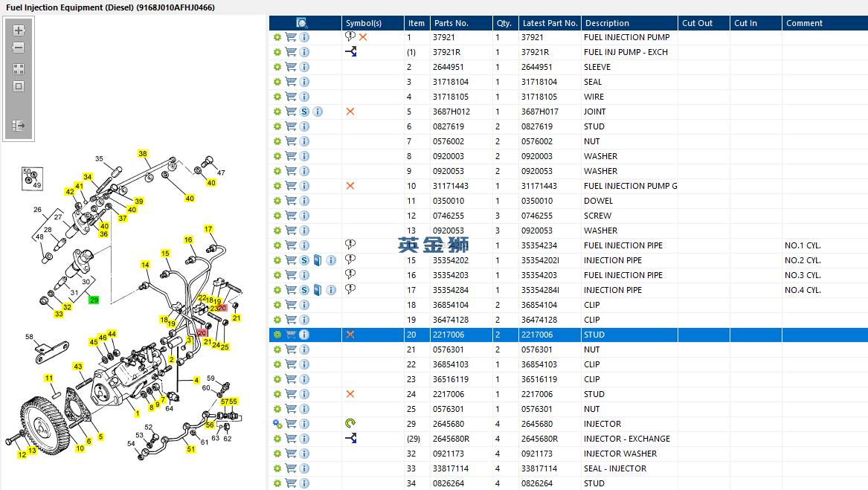Click the Qty. column header
The image size is (868, 490).
506,23
